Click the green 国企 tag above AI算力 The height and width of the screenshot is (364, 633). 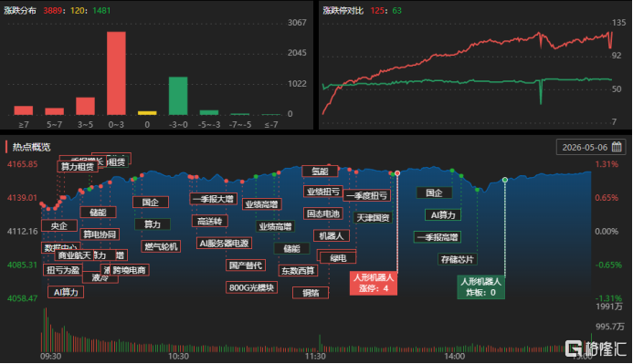click(435, 192)
